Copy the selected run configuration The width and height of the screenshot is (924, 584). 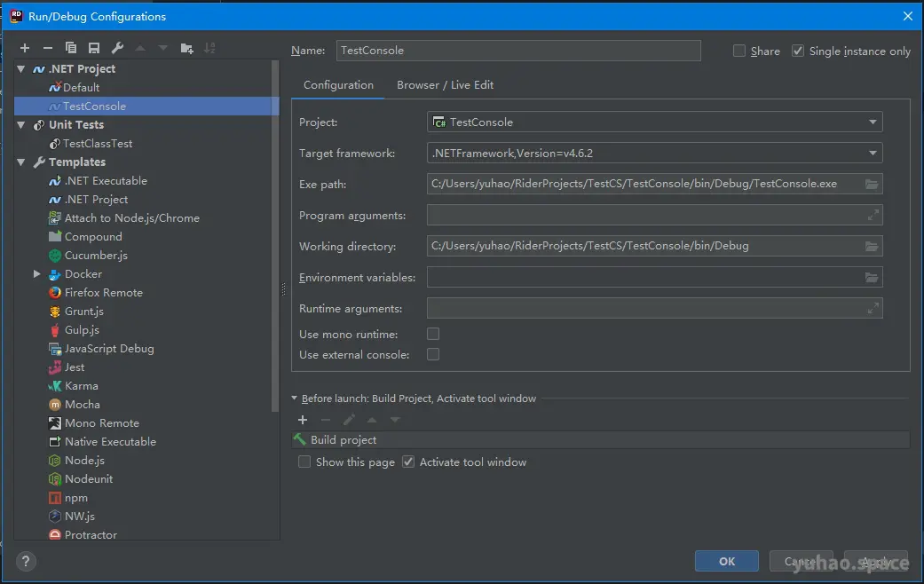click(70, 47)
